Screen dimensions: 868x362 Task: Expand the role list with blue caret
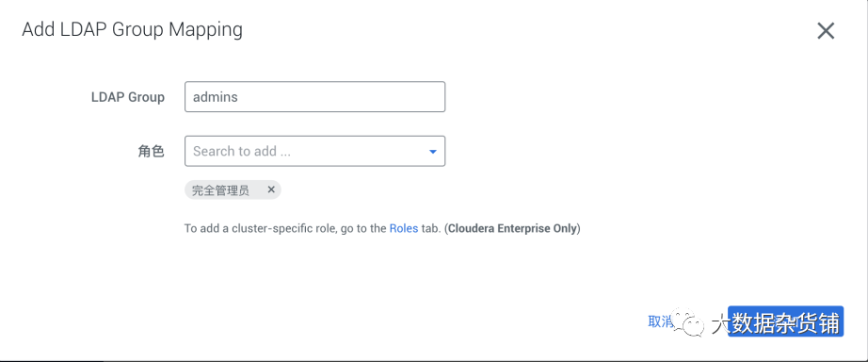433,152
